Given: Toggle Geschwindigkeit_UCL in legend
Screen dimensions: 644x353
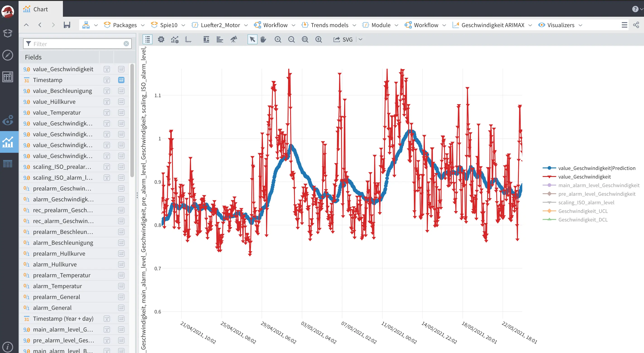Looking at the screenshot, I should 583,211.
